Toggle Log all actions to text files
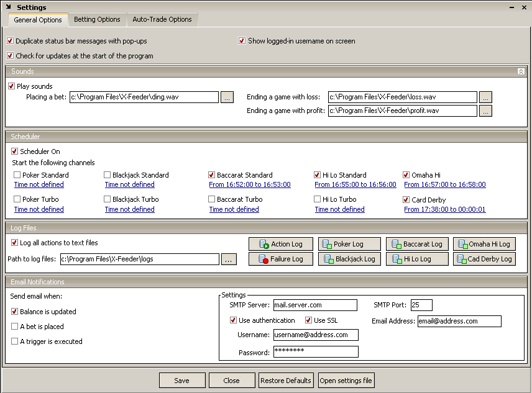This screenshot has height=393, width=532. 14,243
